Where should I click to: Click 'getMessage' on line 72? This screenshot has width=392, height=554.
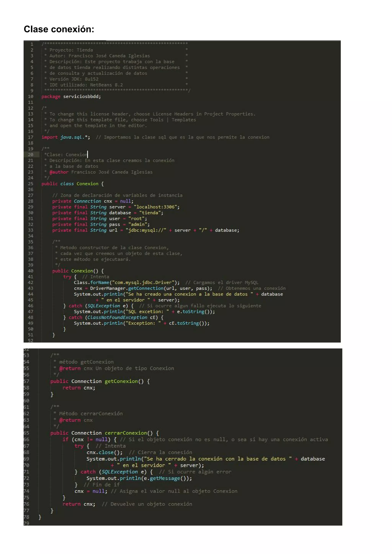coord(165,478)
